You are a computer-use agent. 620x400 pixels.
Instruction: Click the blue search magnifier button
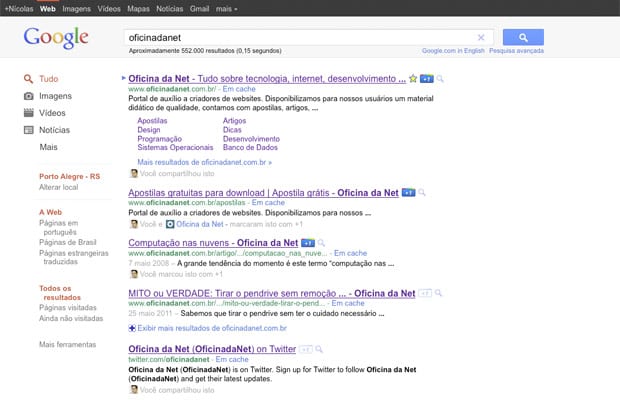[523, 37]
